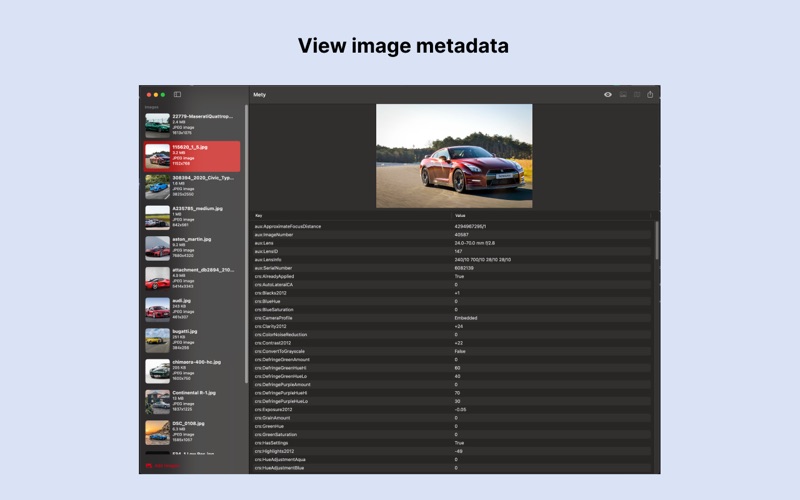This screenshot has width=800, height=500.
Task: Select the crs:CameraProfile row
Action: click(451, 318)
